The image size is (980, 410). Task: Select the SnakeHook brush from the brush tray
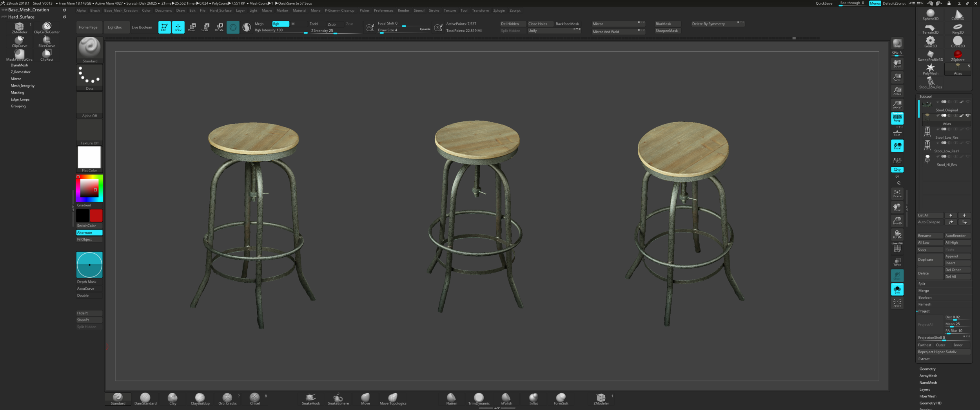pyautogui.click(x=311, y=399)
